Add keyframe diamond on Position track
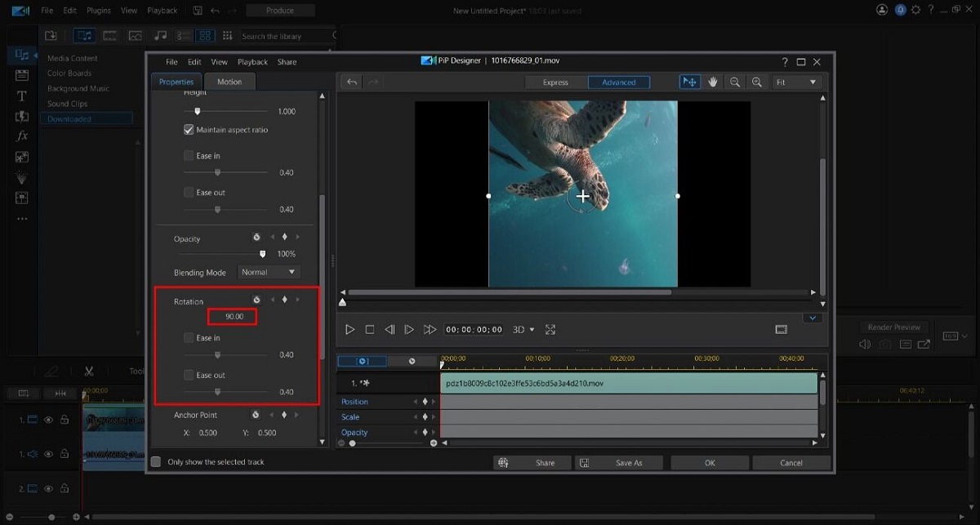Screen dimensions: 980x525 click(425, 402)
